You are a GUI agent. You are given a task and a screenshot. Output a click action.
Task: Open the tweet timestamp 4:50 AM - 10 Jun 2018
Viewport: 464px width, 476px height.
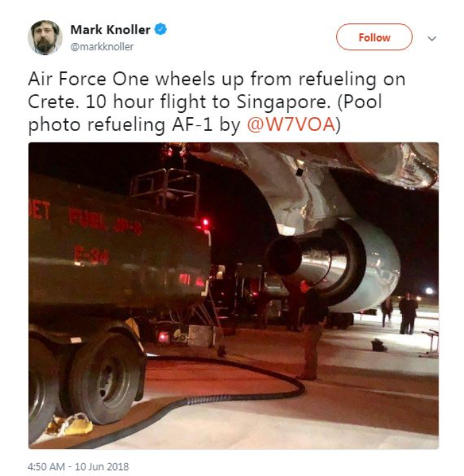(x=78, y=467)
